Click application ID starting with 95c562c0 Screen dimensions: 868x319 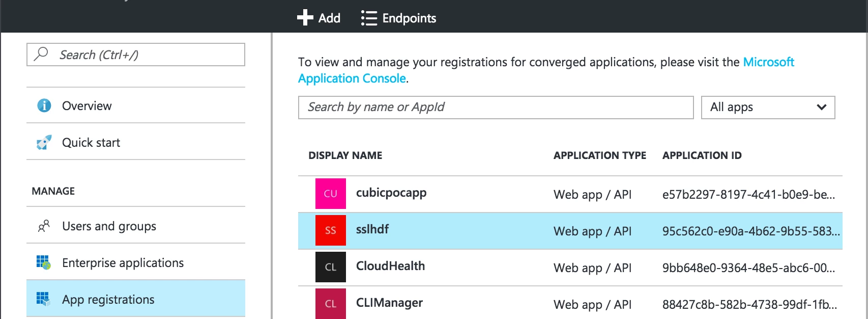point(751,231)
